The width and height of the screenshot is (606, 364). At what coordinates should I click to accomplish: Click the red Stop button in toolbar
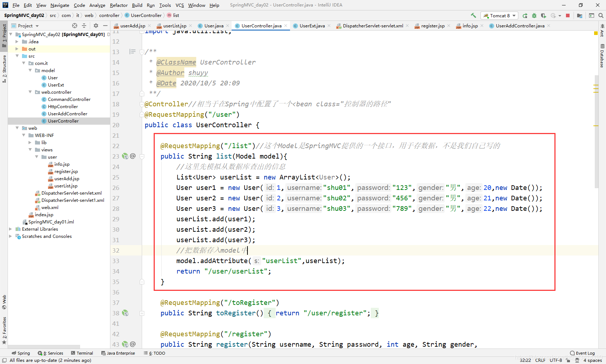coord(568,15)
